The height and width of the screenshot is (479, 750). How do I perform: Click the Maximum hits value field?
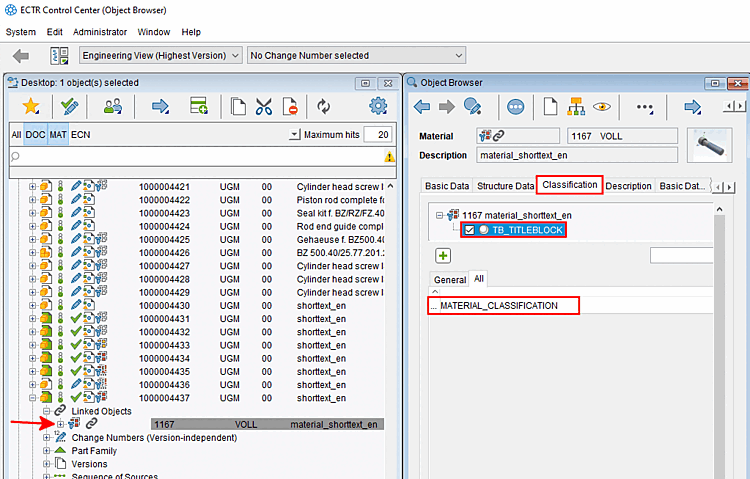pos(378,135)
